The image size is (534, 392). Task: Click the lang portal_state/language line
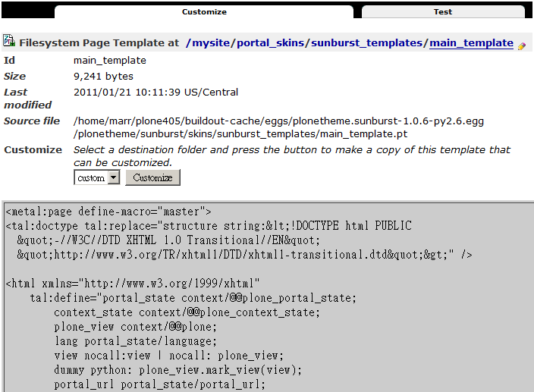pyautogui.click(x=135, y=341)
